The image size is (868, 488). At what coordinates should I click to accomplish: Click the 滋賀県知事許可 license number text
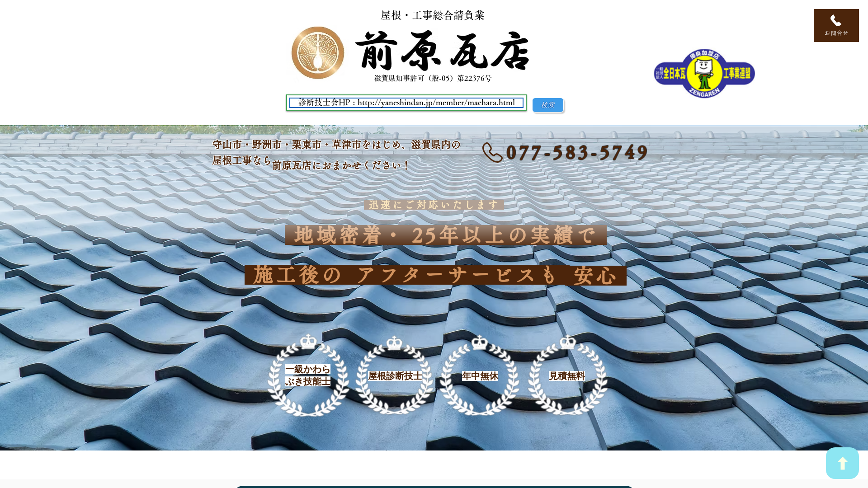pyautogui.click(x=432, y=79)
